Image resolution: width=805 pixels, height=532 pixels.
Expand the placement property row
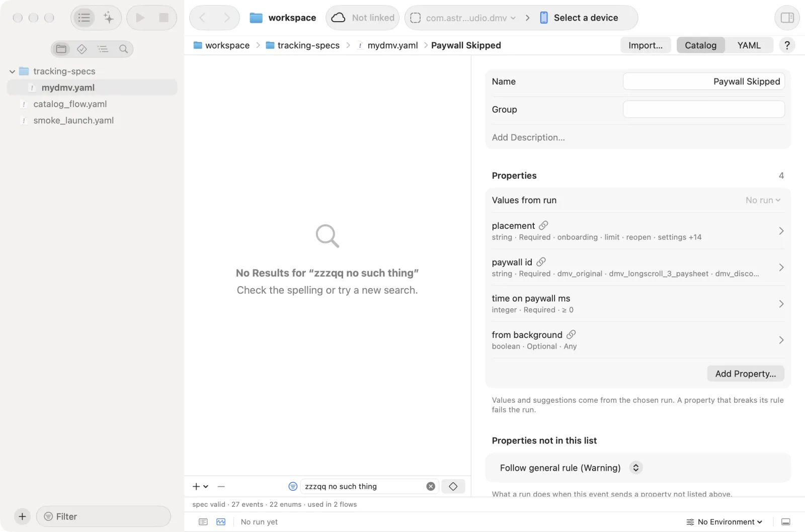[637, 231]
